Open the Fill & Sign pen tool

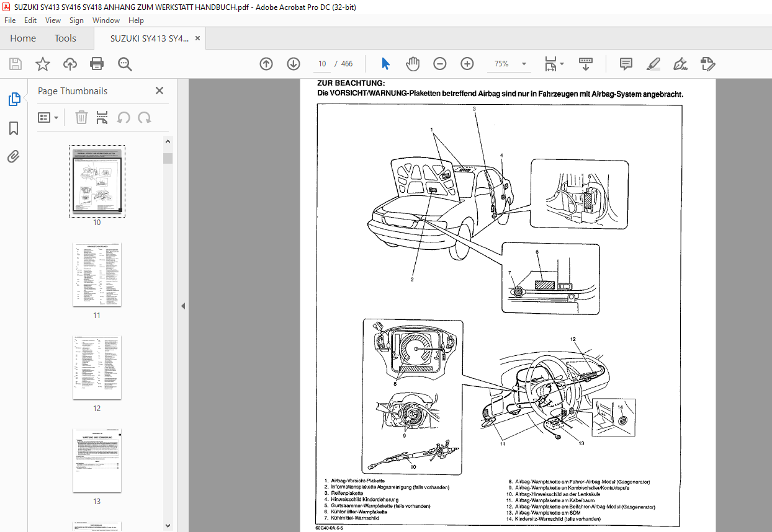click(x=680, y=64)
